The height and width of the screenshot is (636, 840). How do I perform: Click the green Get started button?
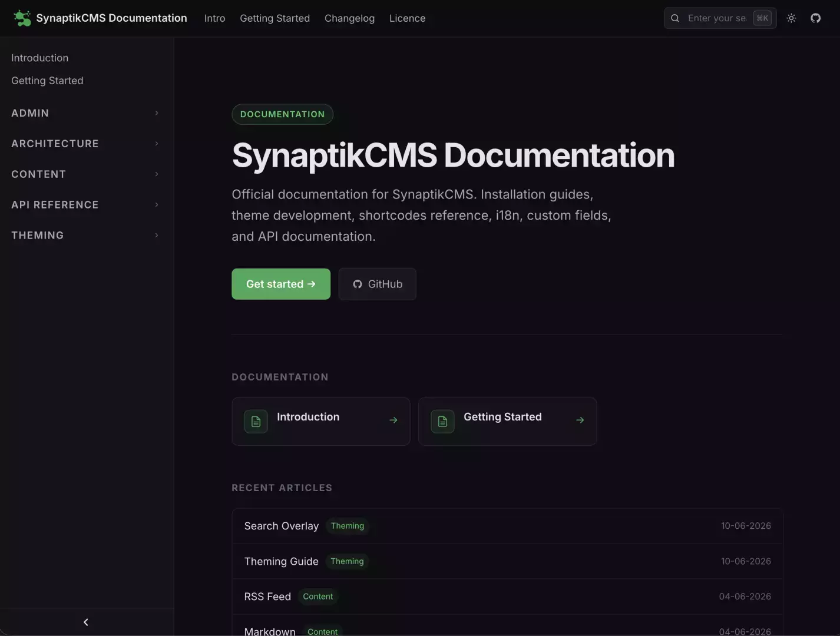click(x=281, y=284)
